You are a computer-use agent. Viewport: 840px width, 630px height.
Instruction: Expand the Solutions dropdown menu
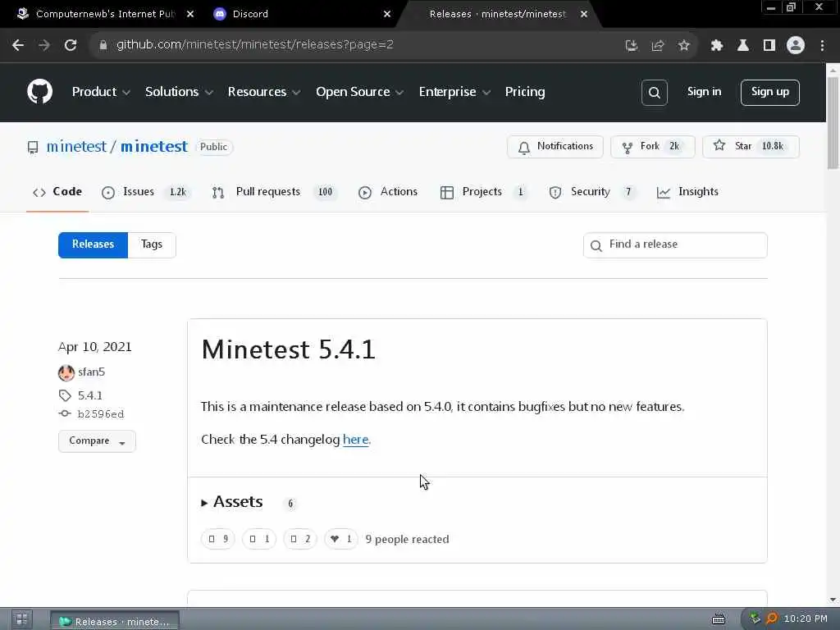pos(179,92)
